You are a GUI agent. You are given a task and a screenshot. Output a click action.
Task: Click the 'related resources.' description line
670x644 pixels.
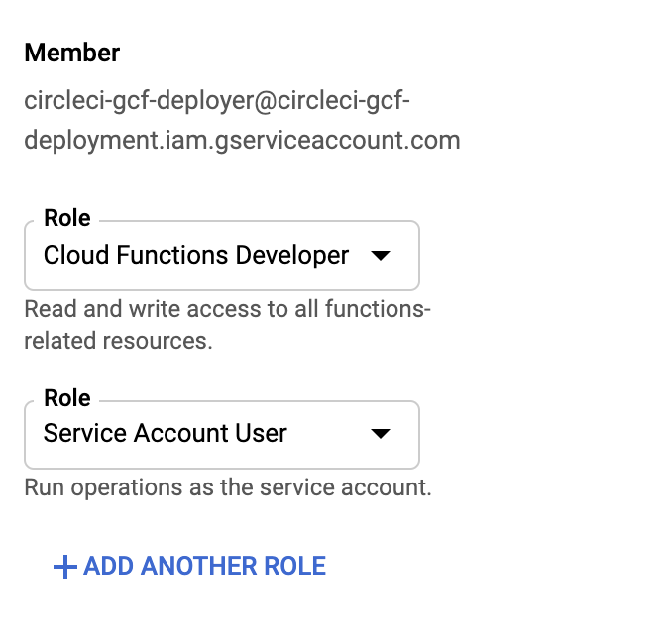click(118, 341)
